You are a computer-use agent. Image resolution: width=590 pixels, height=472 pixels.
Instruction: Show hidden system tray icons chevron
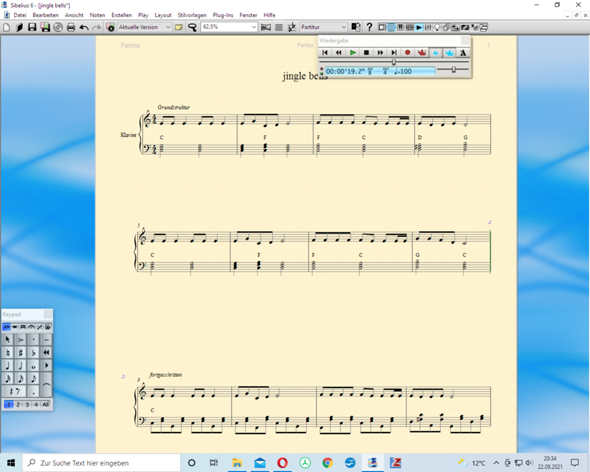(x=496, y=463)
